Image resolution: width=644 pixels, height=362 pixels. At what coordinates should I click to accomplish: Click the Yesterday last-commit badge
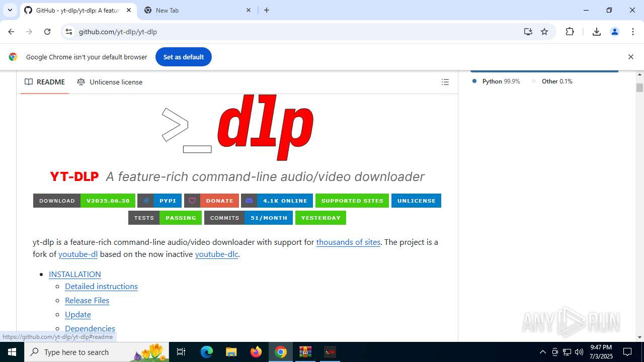[x=320, y=218]
